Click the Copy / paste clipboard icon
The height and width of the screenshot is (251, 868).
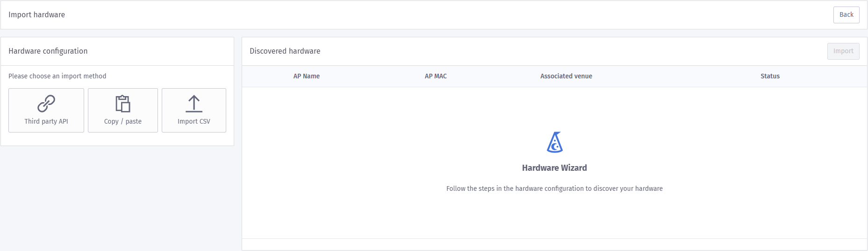pos(123,104)
